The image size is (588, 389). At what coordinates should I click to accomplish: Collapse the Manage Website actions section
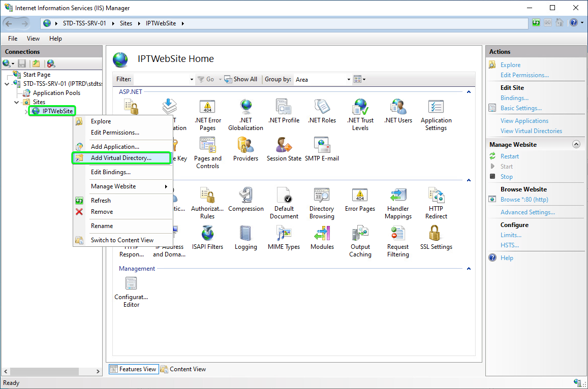coord(576,144)
